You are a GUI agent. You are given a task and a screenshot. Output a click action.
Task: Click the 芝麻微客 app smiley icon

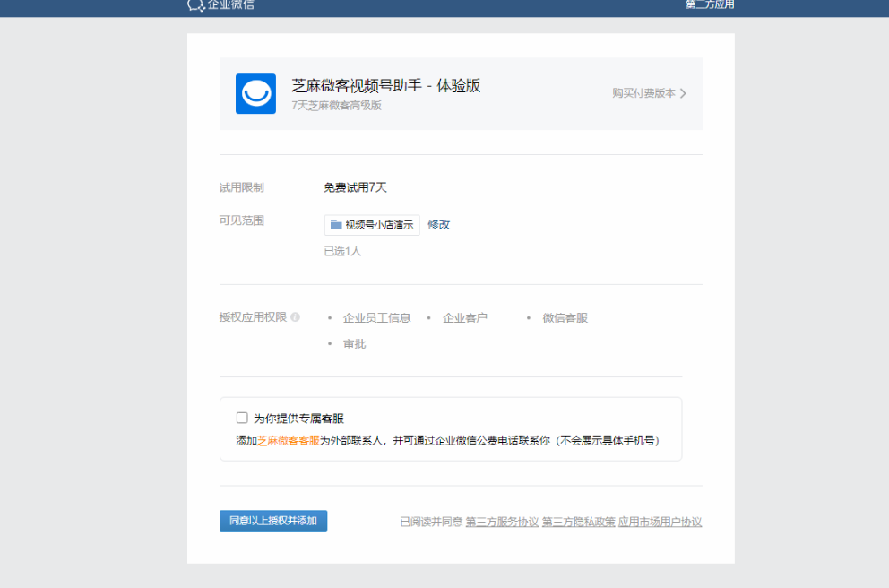pyautogui.click(x=255, y=93)
